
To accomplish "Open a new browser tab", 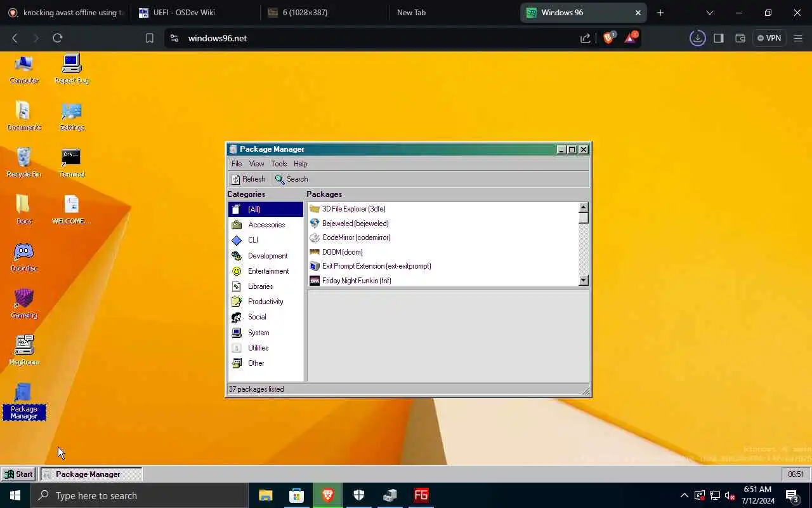I will pyautogui.click(x=660, y=13).
